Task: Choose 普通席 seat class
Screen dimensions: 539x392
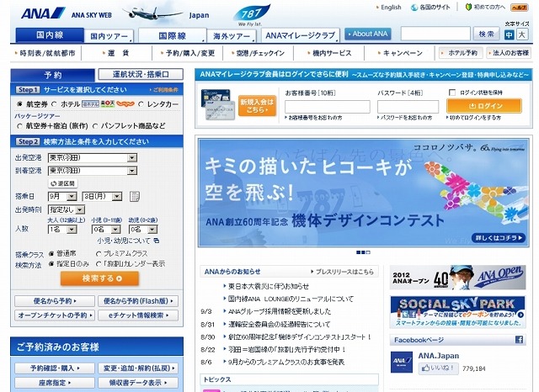Action: click(51, 254)
